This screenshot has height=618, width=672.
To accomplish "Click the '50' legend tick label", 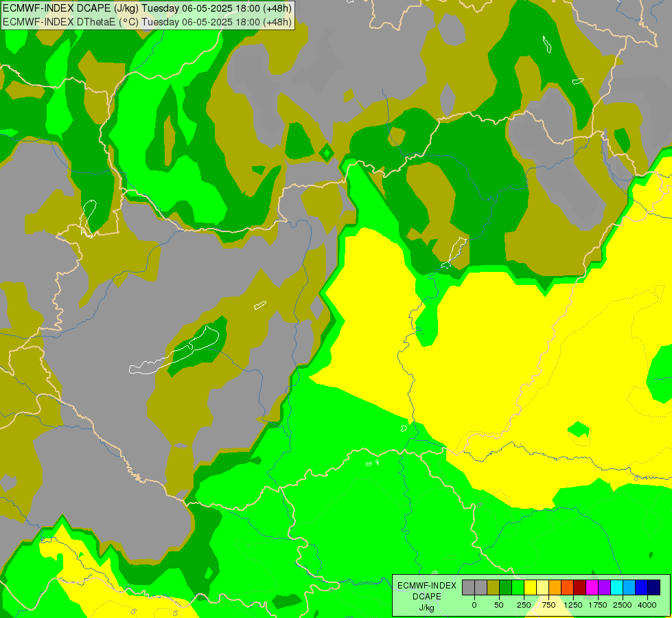I will 499,605.
